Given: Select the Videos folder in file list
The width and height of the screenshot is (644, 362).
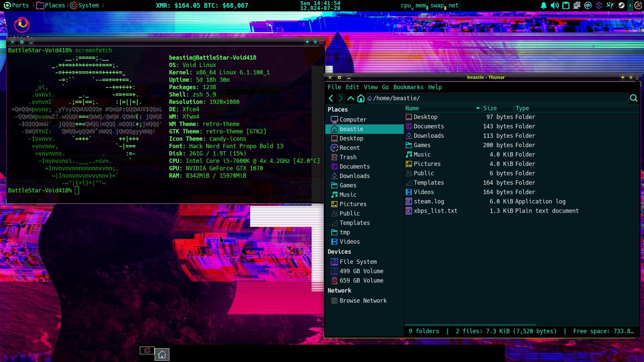Looking at the screenshot, I should 522,192.
